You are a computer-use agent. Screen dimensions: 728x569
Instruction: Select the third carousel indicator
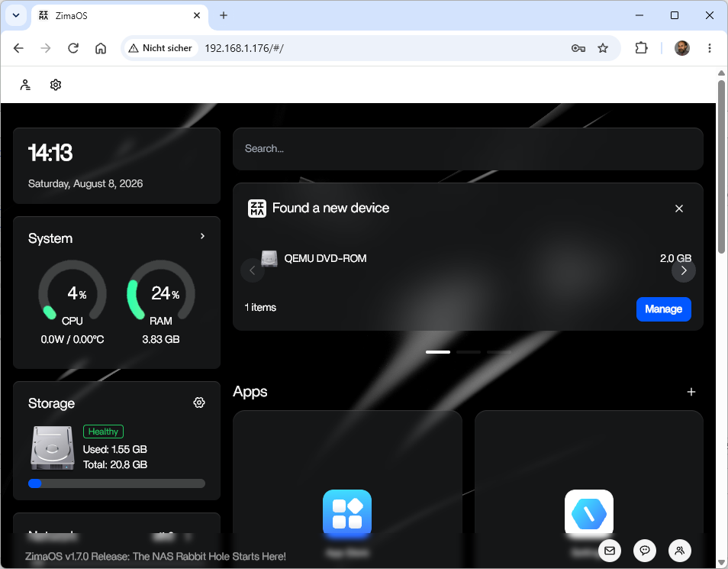pos(499,352)
